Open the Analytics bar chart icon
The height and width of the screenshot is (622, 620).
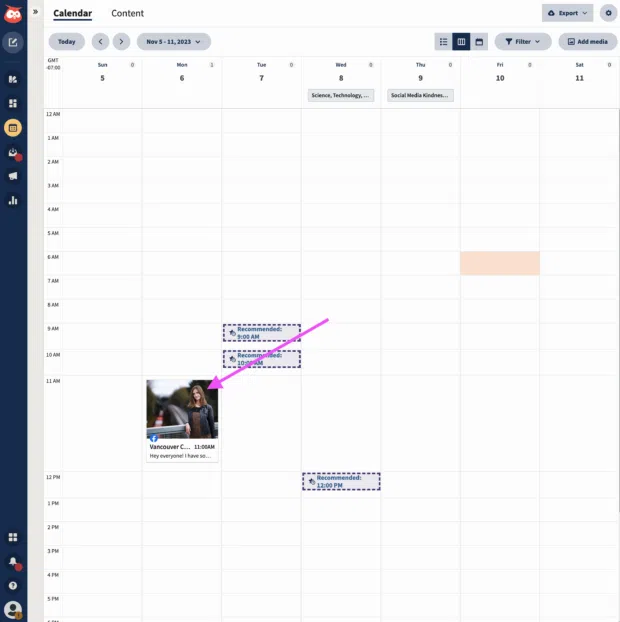[13, 200]
